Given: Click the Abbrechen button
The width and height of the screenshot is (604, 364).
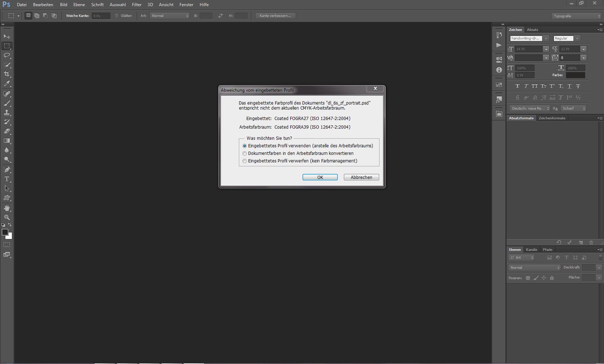Looking at the screenshot, I should point(361,177).
